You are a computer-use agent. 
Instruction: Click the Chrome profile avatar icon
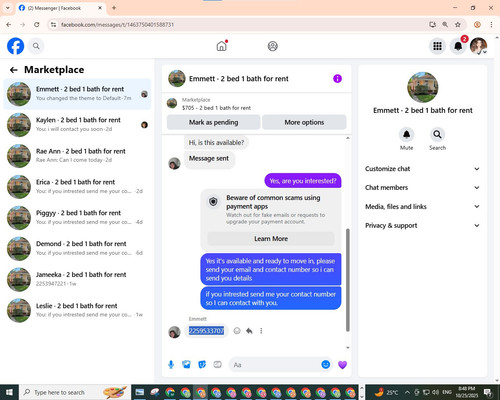tap(477, 24)
